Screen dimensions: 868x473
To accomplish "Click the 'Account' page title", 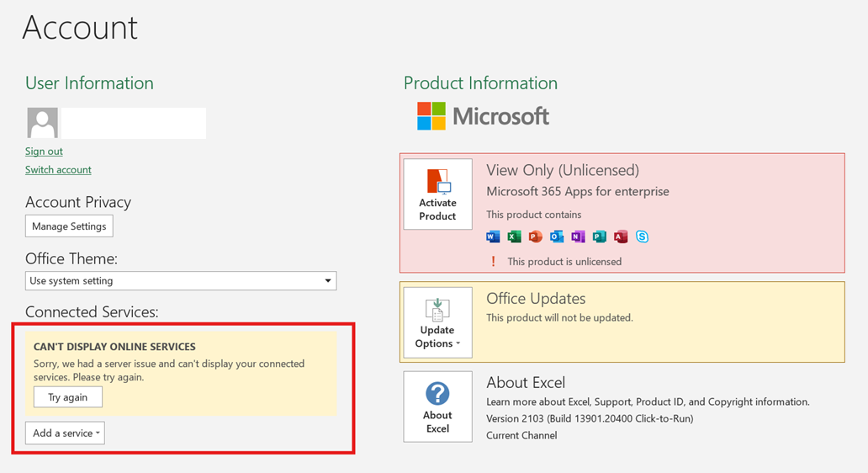I will [80, 27].
